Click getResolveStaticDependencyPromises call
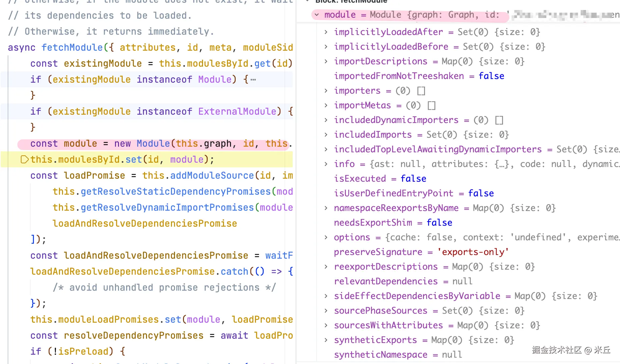 [176, 191]
